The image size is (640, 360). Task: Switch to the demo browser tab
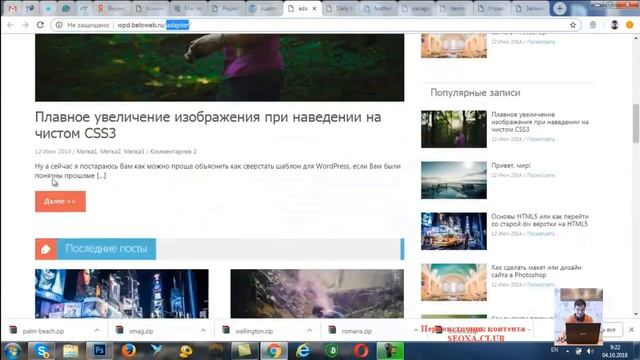[453, 8]
